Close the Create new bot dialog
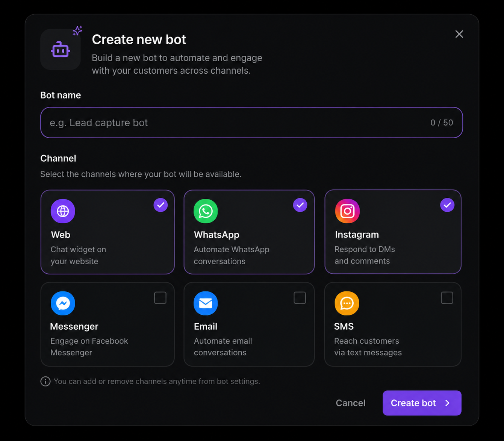Image resolution: width=504 pixels, height=441 pixels. [459, 34]
